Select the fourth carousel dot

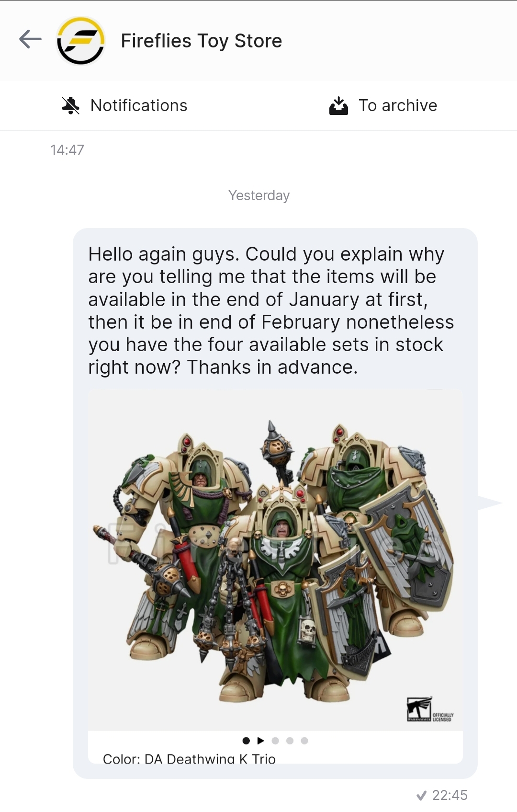(290, 741)
